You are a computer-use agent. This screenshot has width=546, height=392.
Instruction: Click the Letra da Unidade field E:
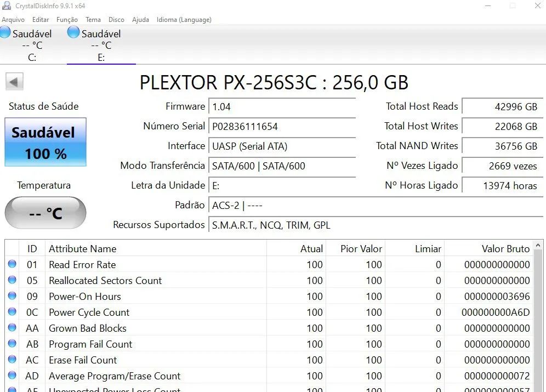[x=282, y=185]
